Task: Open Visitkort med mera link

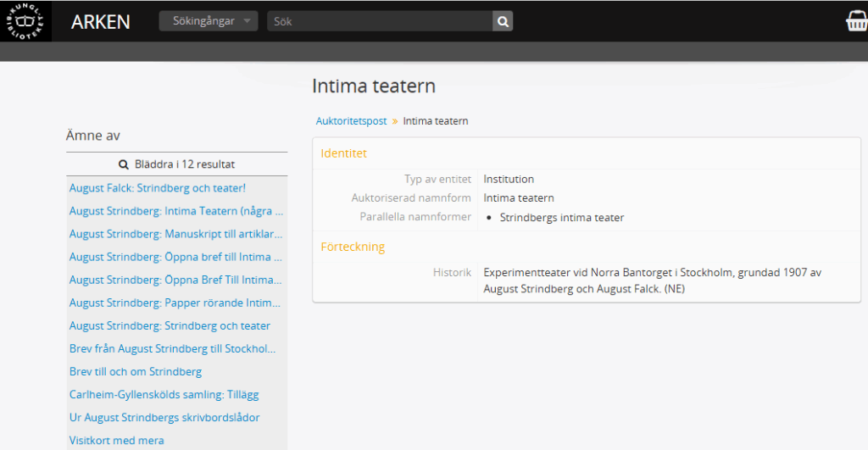Action: click(116, 441)
